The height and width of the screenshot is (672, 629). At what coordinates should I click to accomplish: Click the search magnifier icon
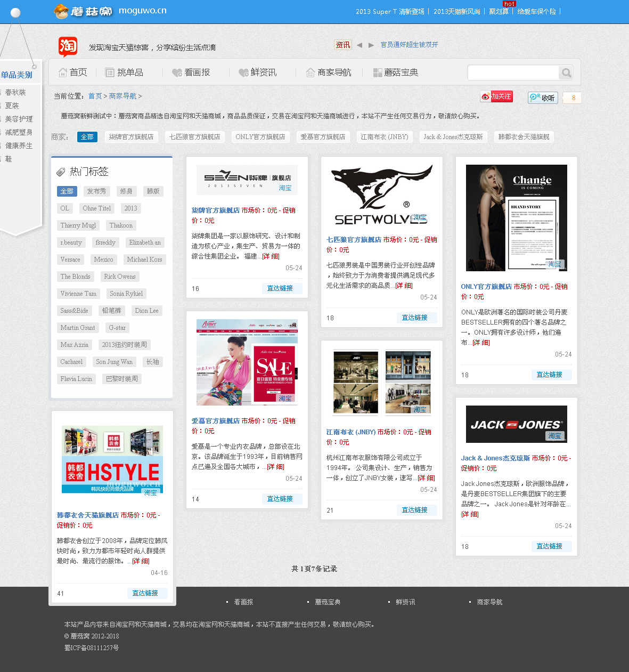[566, 72]
